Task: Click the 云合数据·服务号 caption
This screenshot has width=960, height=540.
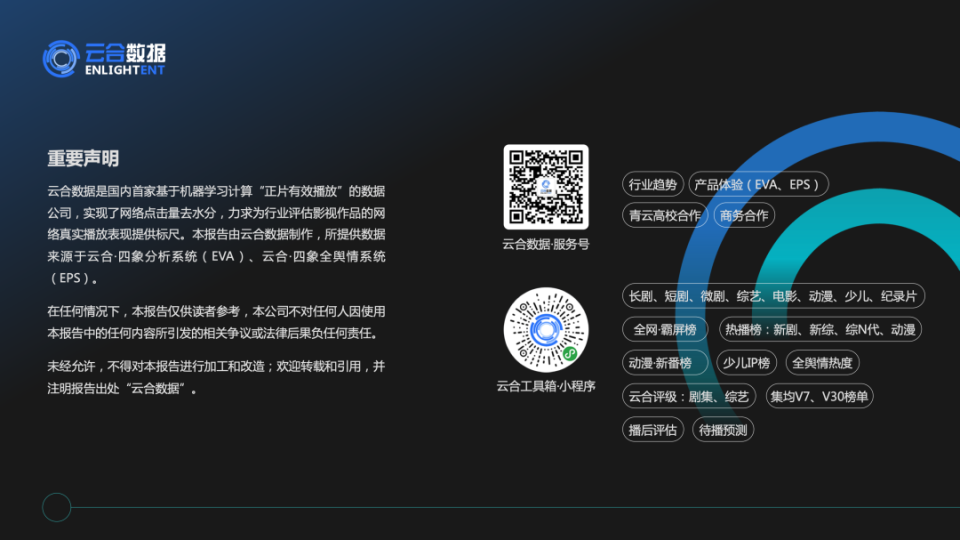Action: point(546,244)
